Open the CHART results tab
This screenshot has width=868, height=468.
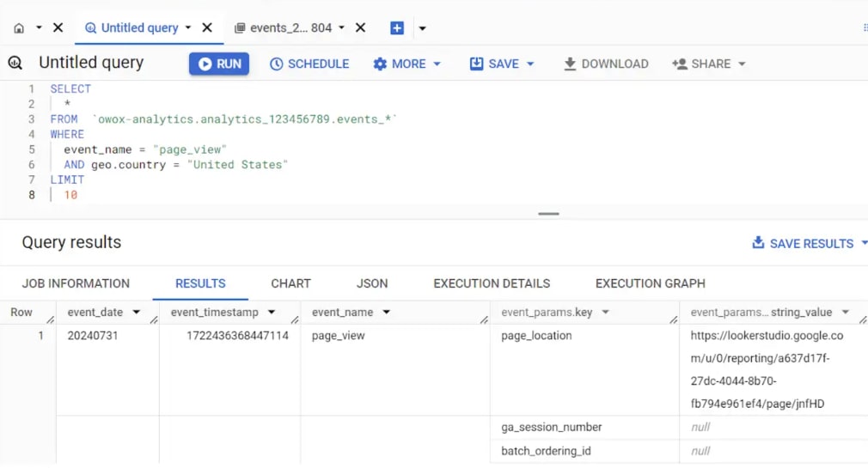tap(290, 283)
